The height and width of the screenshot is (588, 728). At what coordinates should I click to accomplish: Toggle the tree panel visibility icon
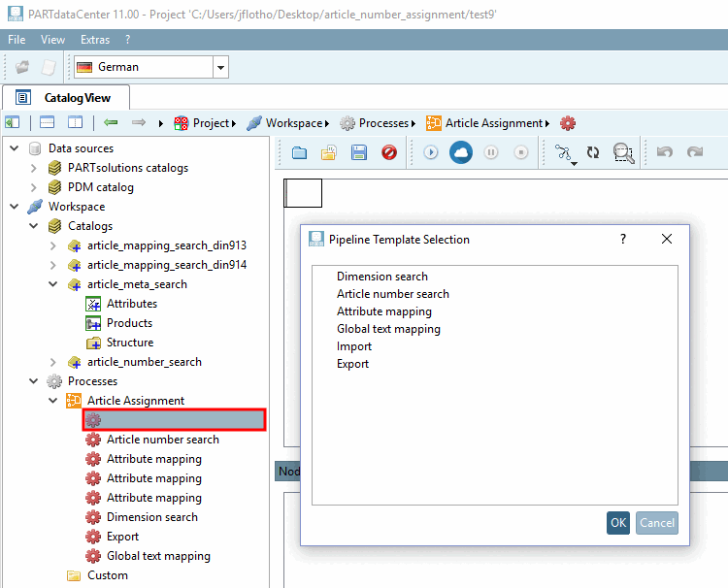[12, 123]
